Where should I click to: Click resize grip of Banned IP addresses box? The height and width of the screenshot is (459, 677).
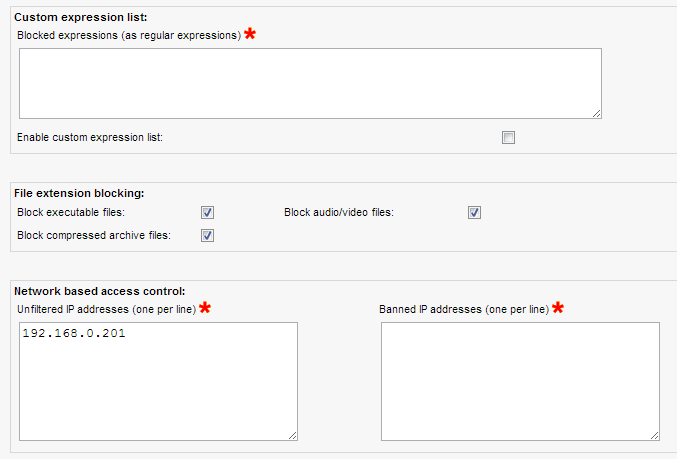654,435
